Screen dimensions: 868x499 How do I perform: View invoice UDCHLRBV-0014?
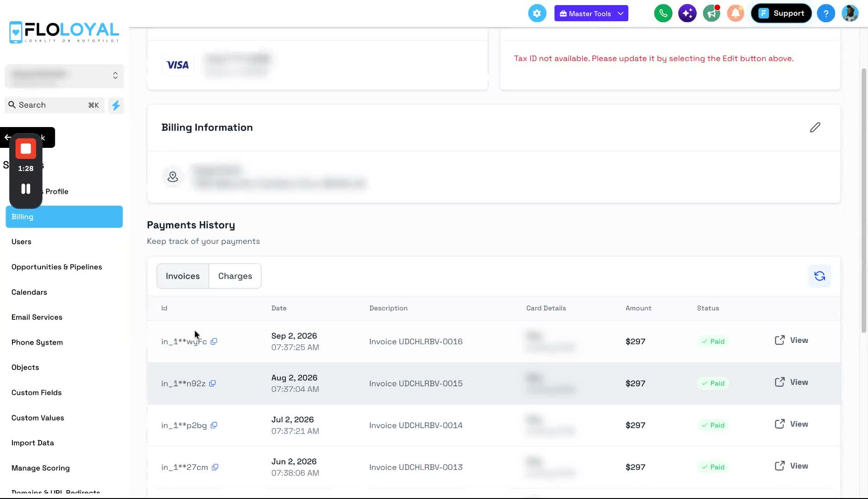point(791,424)
